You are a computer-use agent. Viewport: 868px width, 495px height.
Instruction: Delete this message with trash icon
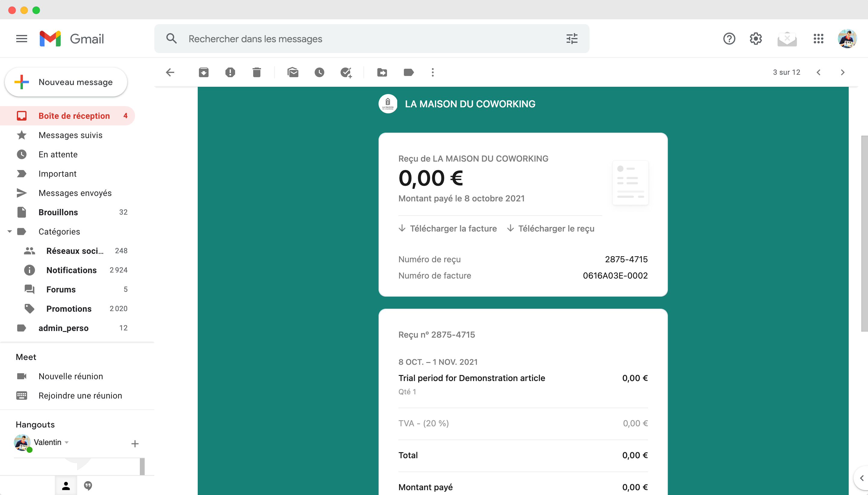(x=256, y=72)
